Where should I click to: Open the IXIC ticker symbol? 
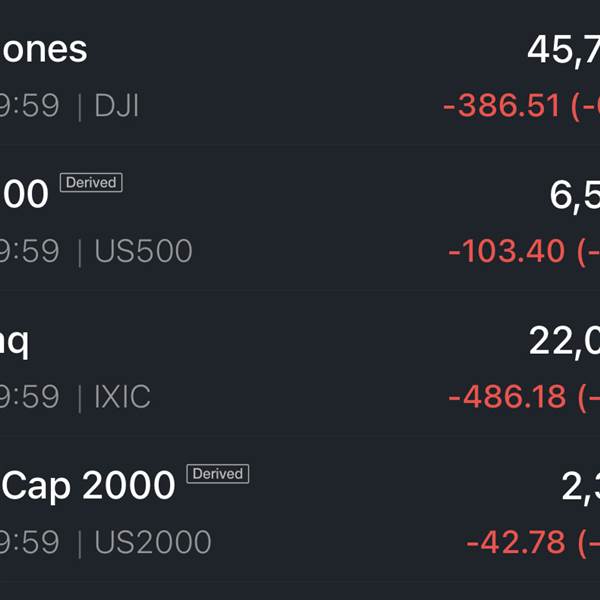122,397
